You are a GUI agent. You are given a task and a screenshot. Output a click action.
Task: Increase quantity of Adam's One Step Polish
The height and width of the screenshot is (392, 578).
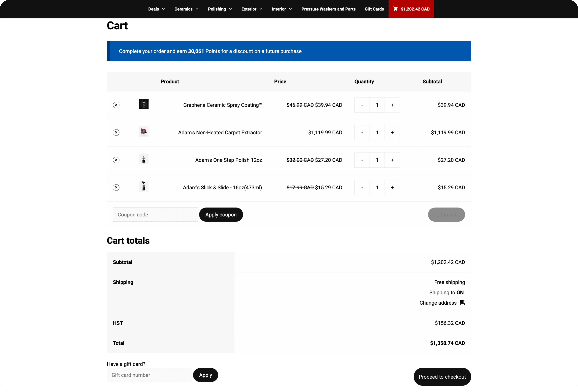[392, 160]
